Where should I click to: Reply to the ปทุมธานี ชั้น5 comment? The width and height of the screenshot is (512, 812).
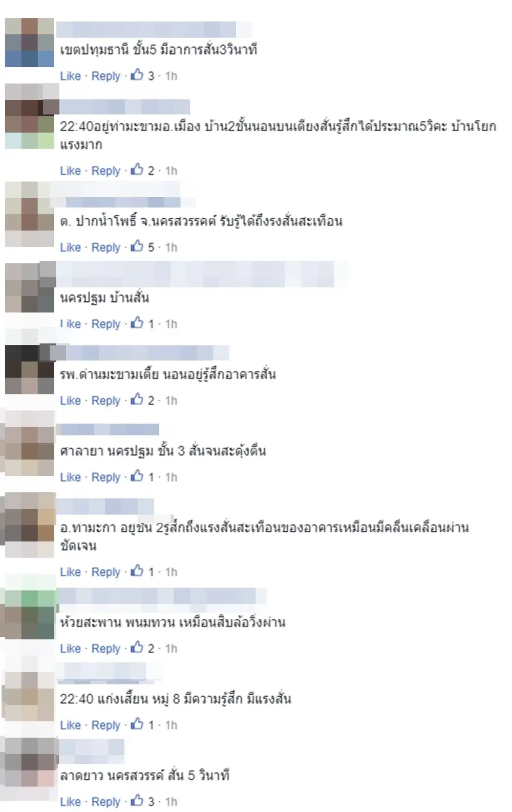coord(105,76)
